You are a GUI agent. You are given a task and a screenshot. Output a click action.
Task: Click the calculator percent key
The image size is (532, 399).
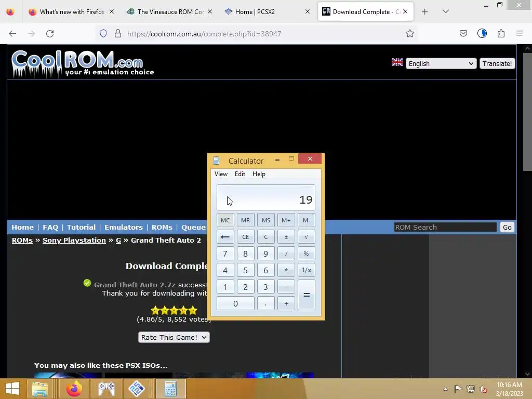307,254
